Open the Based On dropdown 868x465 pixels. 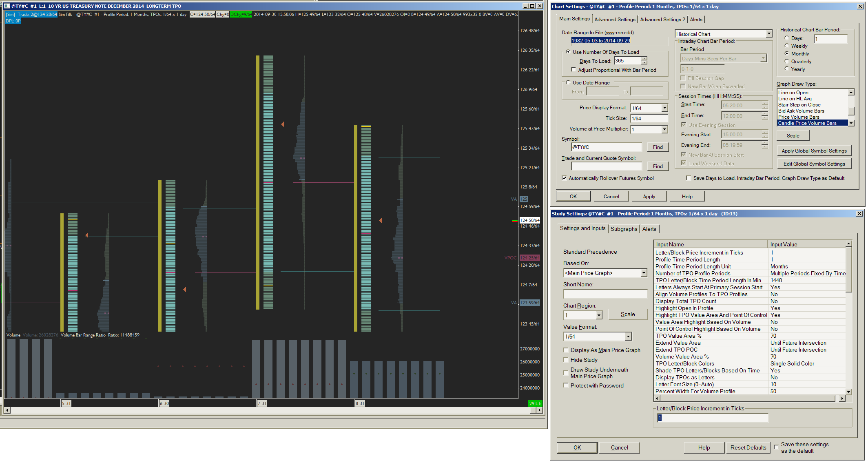[x=644, y=273]
